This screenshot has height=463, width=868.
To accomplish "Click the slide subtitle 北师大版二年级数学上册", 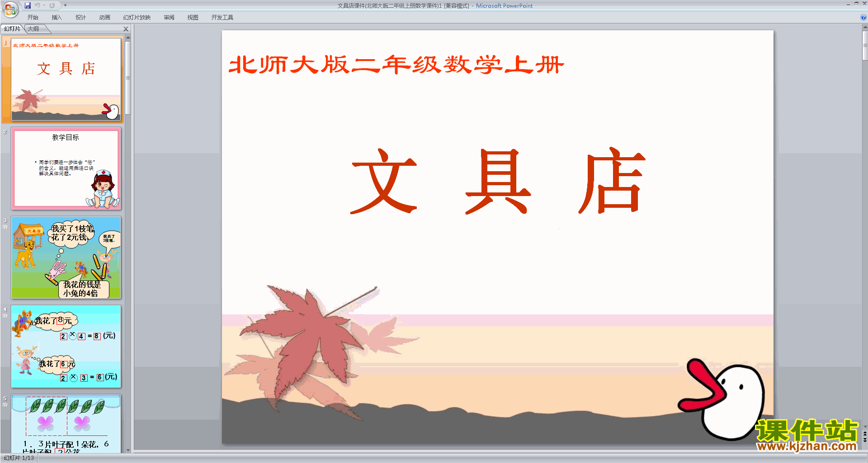I will [x=396, y=65].
